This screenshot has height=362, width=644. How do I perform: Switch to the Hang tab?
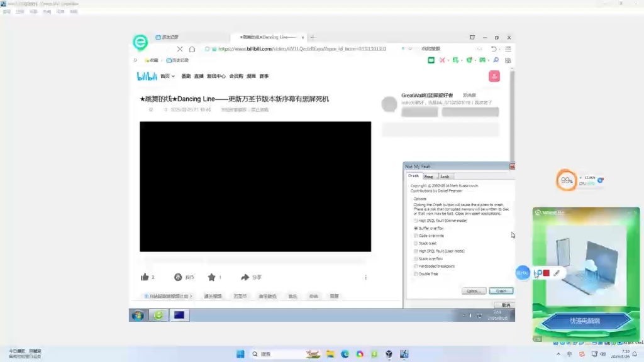point(428,177)
